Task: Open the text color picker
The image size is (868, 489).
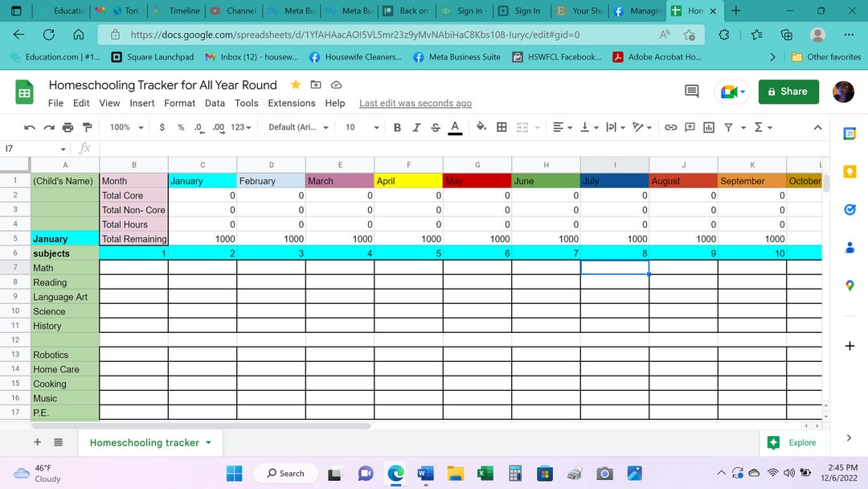Action: pos(455,127)
